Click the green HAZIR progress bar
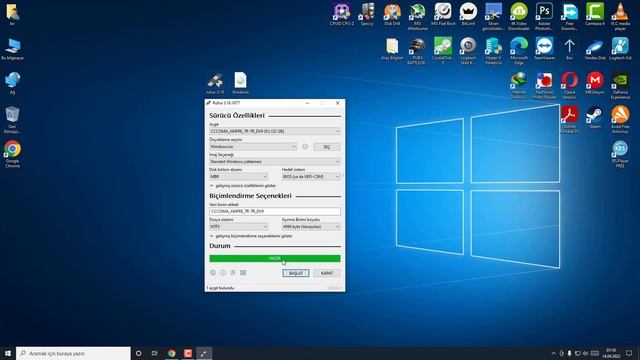The width and height of the screenshot is (640, 360). (x=275, y=258)
